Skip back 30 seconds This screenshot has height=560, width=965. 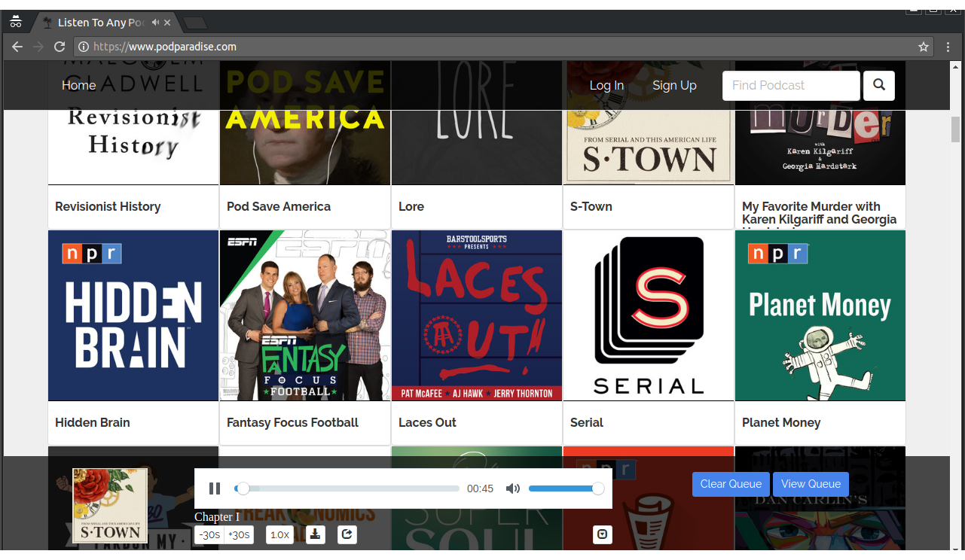pyautogui.click(x=209, y=534)
